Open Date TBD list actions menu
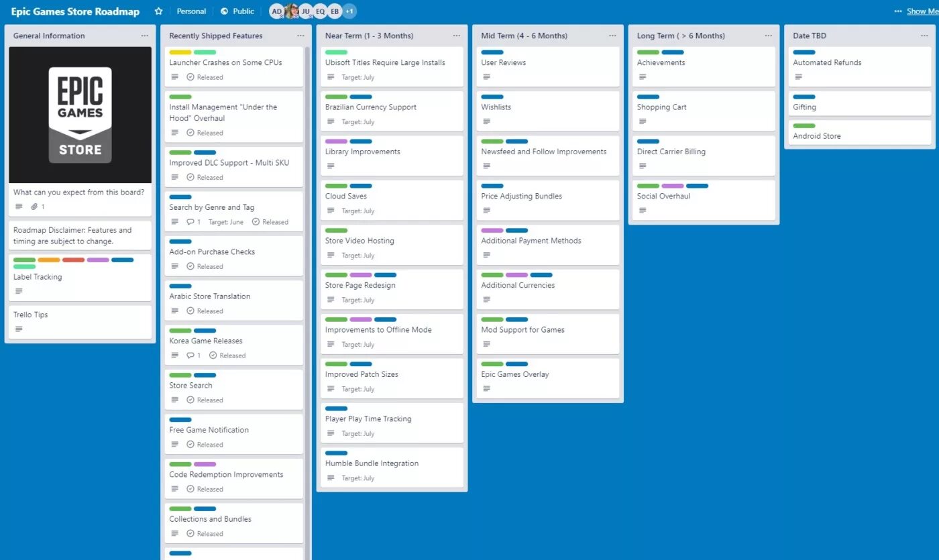The height and width of the screenshot is (560, 939). (x=924, y=36)
